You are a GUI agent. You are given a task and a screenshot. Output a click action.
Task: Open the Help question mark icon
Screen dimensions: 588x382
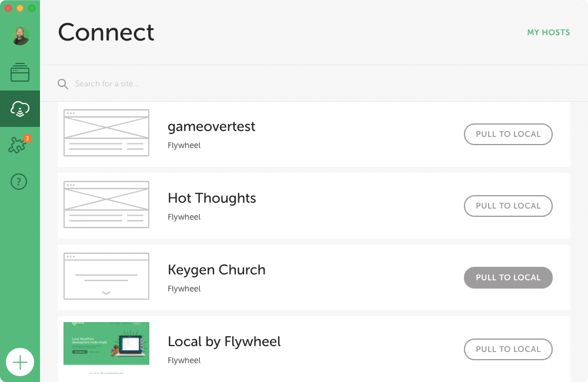(19, 182)
